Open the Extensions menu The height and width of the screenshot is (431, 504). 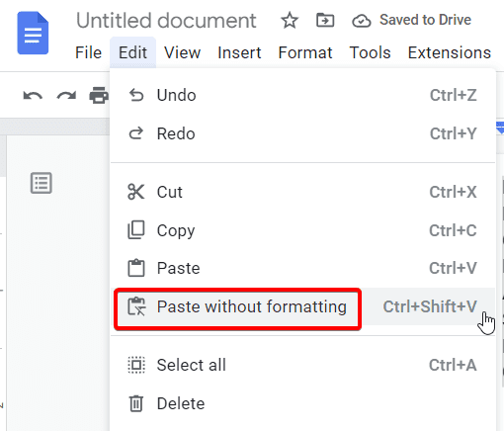(x=450, y=52)
